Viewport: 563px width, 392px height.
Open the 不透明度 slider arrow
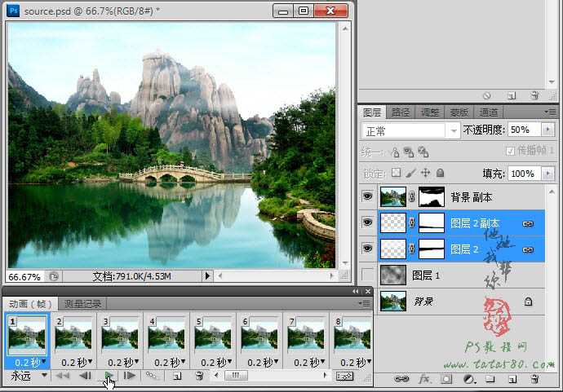(x=547, y=130)
